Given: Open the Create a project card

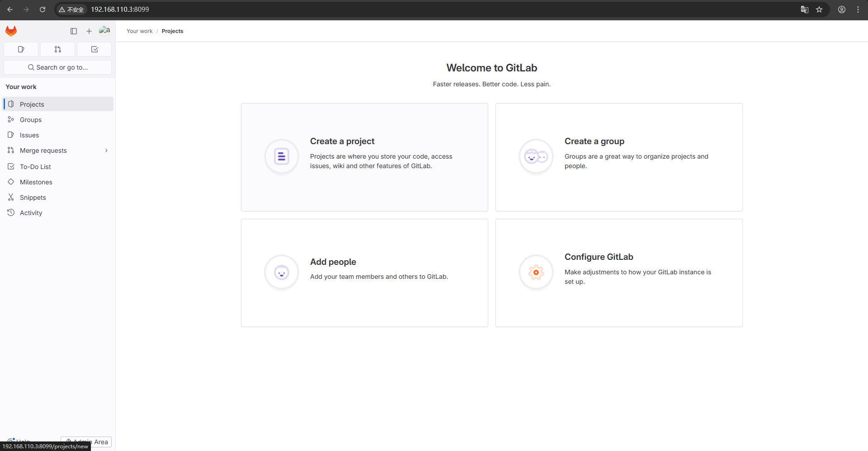Looking at the screenshot, I should 364,157.
